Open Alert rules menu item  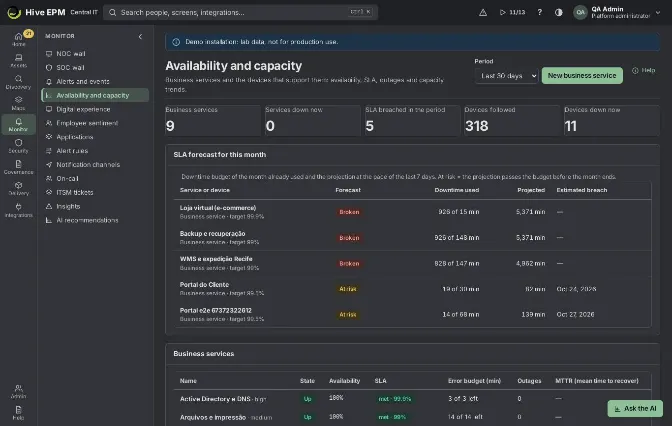95,151
